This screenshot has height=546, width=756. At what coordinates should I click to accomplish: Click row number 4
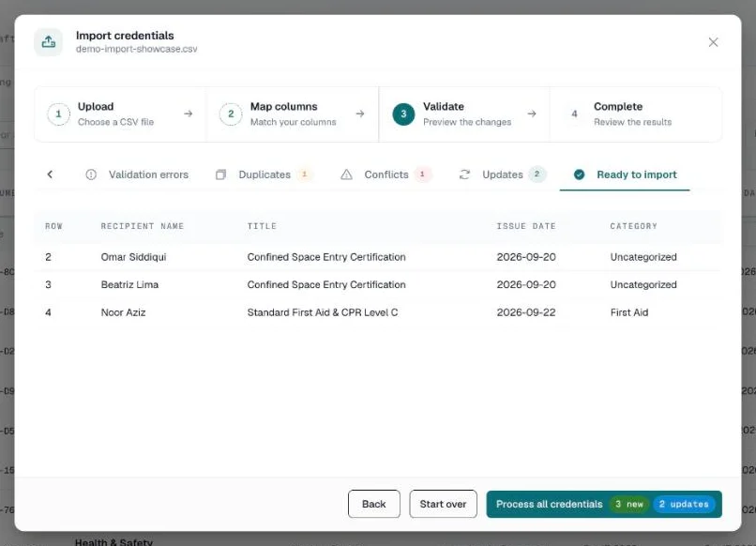(x=48, y=312)
